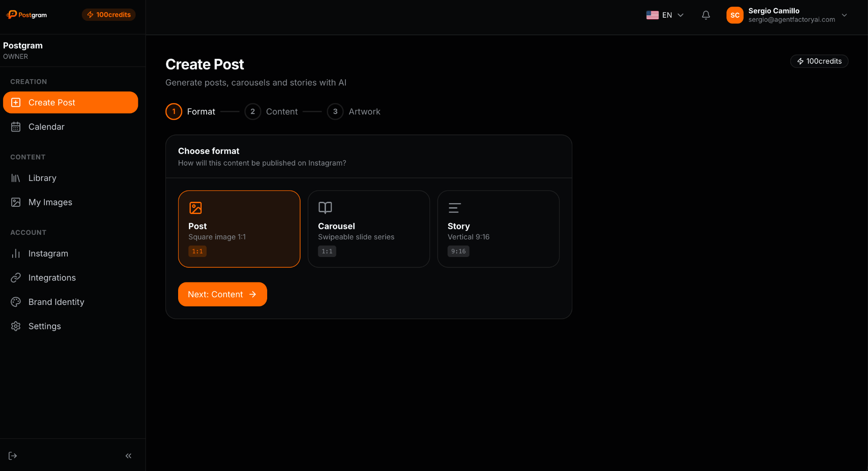Click the Brand Identity palette icon

point(16,302)
